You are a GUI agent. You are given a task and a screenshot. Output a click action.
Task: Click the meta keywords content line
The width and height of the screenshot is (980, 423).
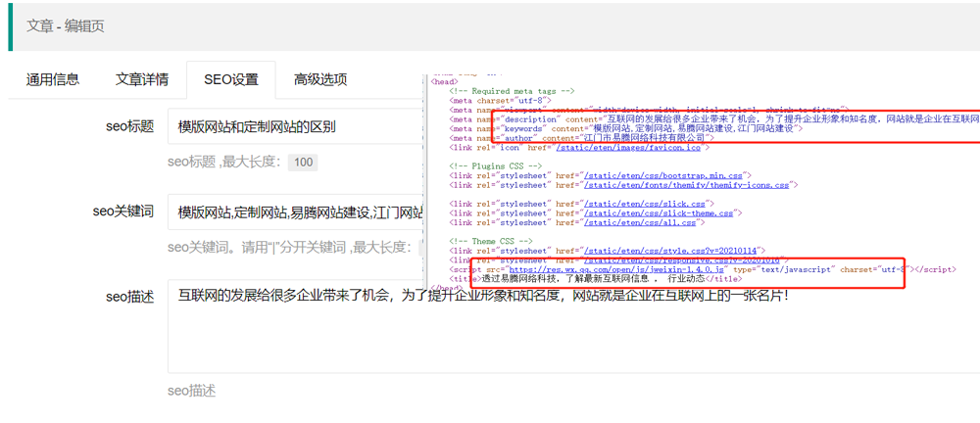[628, 128]
